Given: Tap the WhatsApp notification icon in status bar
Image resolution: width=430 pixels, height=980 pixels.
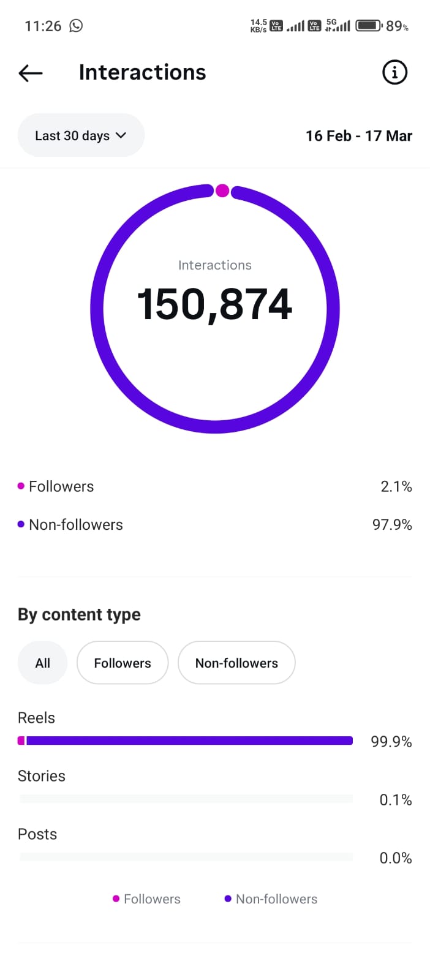Looking at the screenshot, I should [x=76, y=26].
